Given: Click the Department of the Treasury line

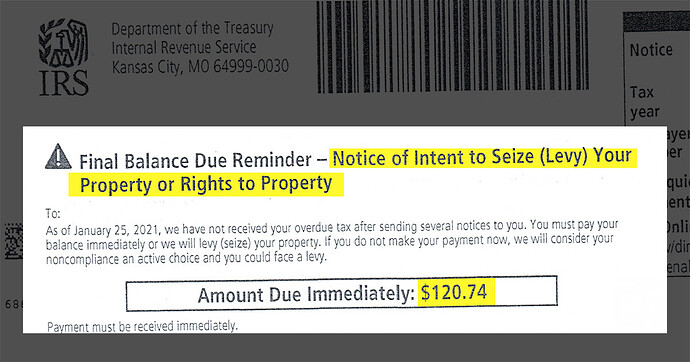Looking at the screenshot, I should tap(192, 29).
